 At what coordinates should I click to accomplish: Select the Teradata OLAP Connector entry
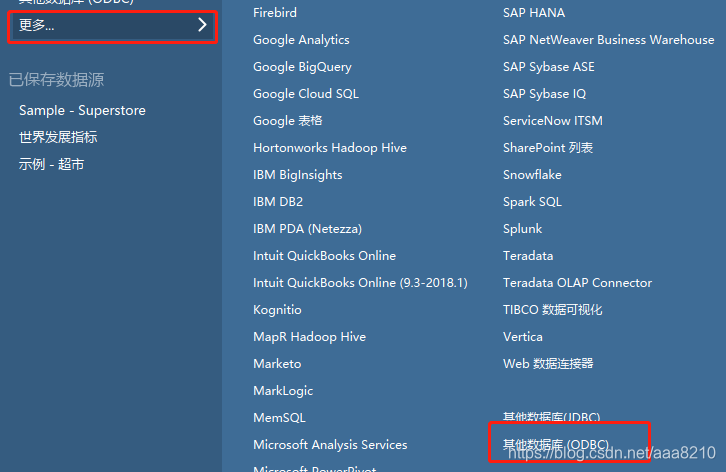coord(578,283)
